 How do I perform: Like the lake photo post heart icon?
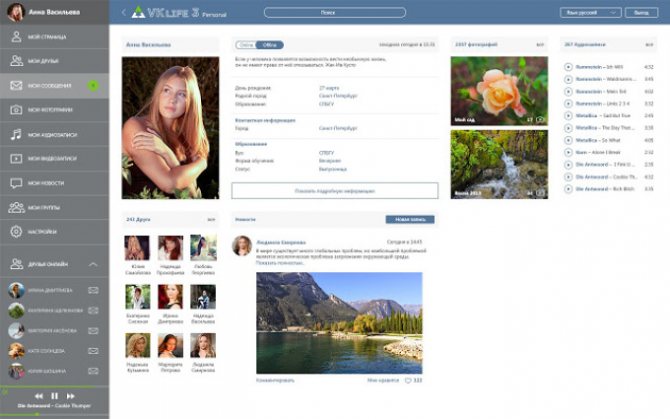click(x=408, y=380)
